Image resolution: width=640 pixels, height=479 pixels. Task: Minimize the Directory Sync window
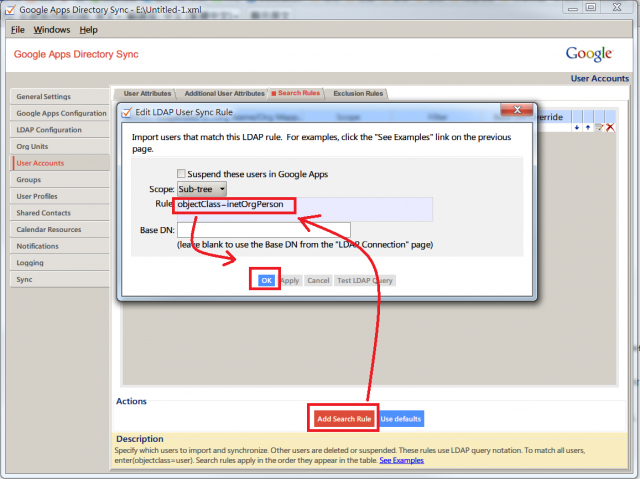573,8
